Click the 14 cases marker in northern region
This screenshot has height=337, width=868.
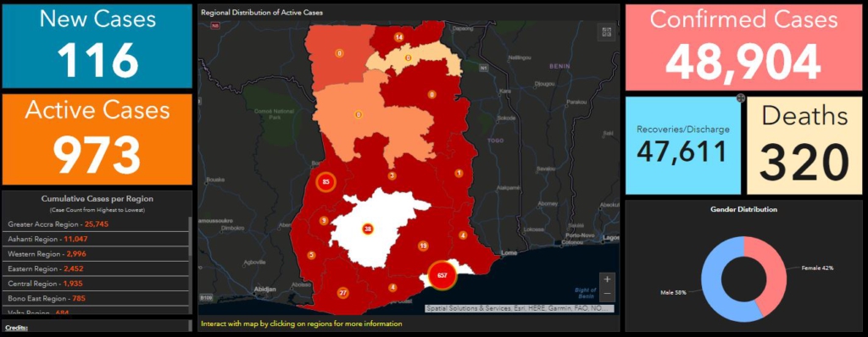pyautogui.click(x=398, y=37)
